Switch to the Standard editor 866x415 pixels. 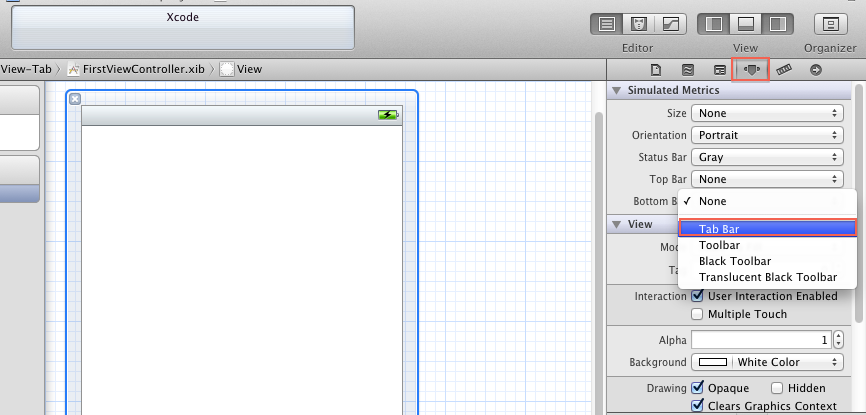click(606, 24)
